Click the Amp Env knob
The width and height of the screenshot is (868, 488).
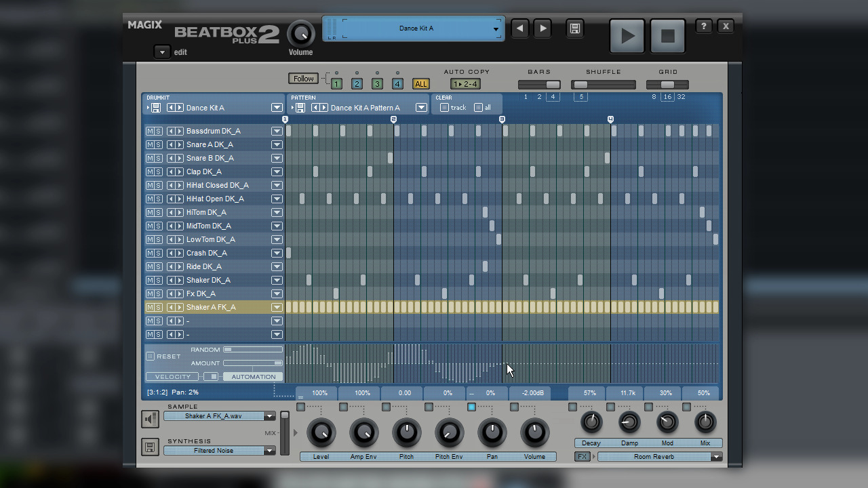coord(363,432)
